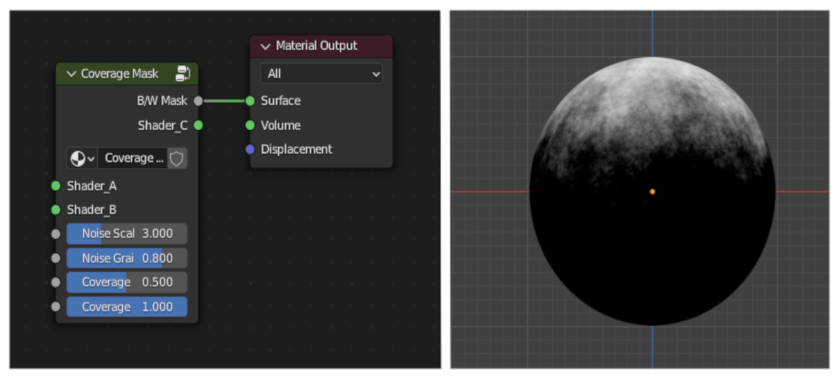Click the 'Shader_B' input label
Viewport: 839px width, 379px height.
pyautogui.click(x=91, y=210)
